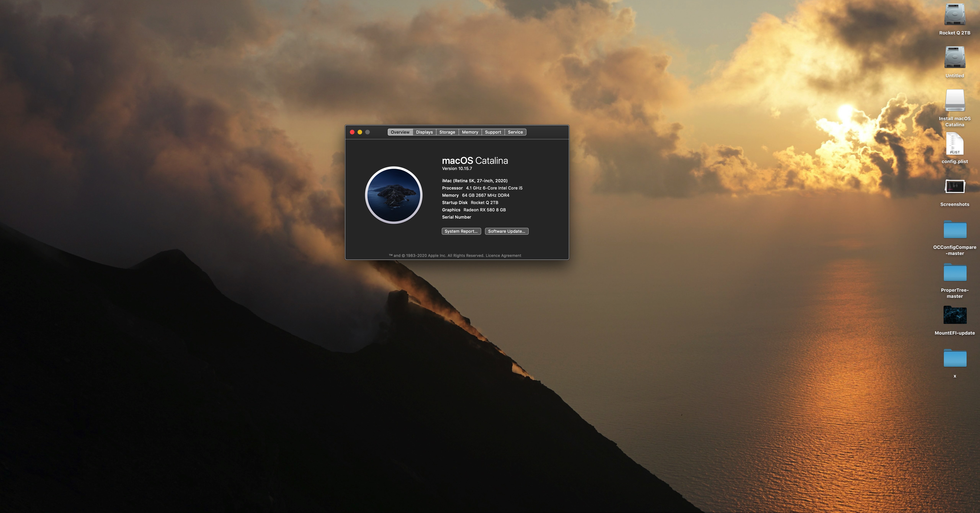Select the folder named x
The image size is (980, 513).
955,359
